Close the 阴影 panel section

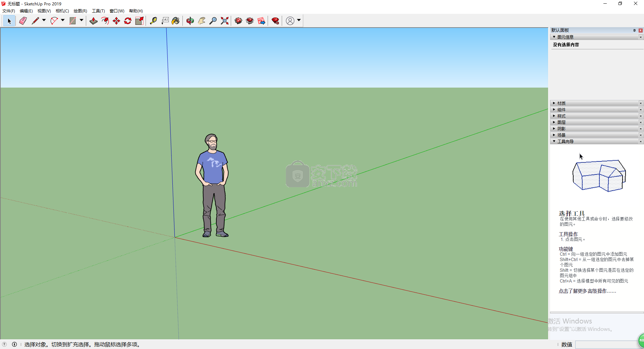tap(641, 129)
